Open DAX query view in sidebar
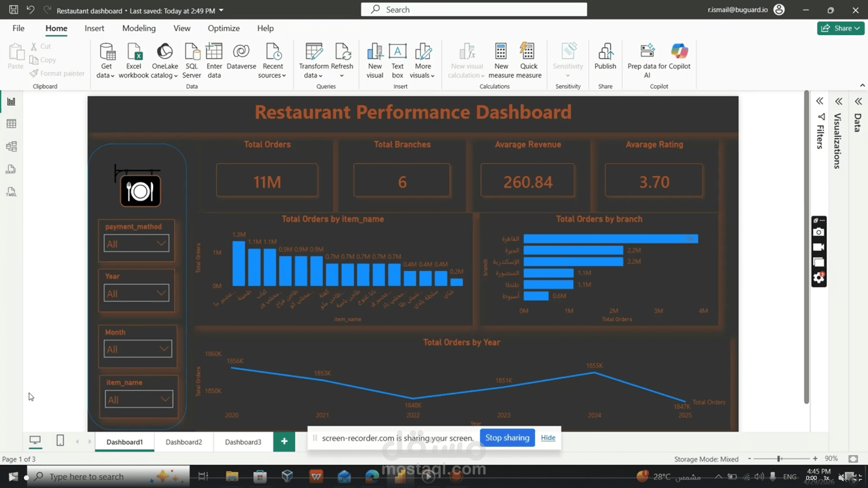Screen dimensions: 868x488 11,169
